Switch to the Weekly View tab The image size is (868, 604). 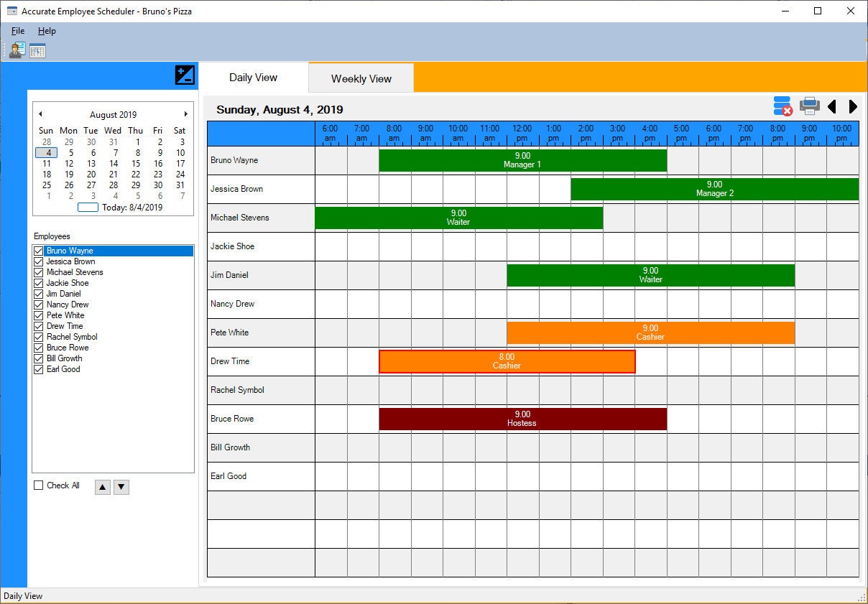(360, 78)
